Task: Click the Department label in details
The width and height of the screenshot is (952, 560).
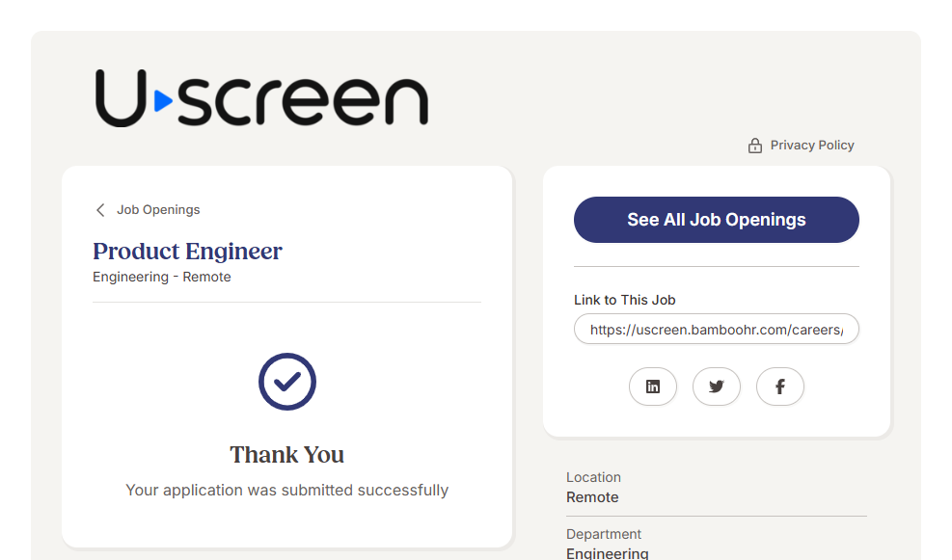Action: coord(604,534)
